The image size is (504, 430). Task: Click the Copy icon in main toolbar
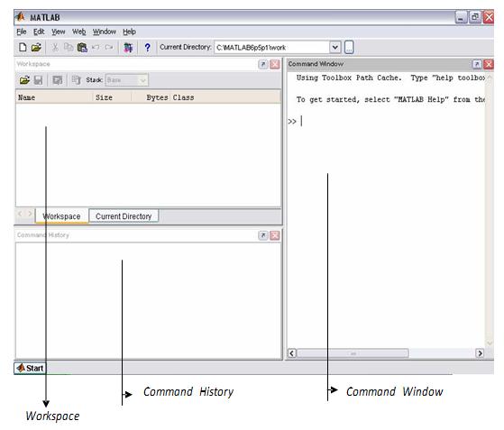point(69,47)
